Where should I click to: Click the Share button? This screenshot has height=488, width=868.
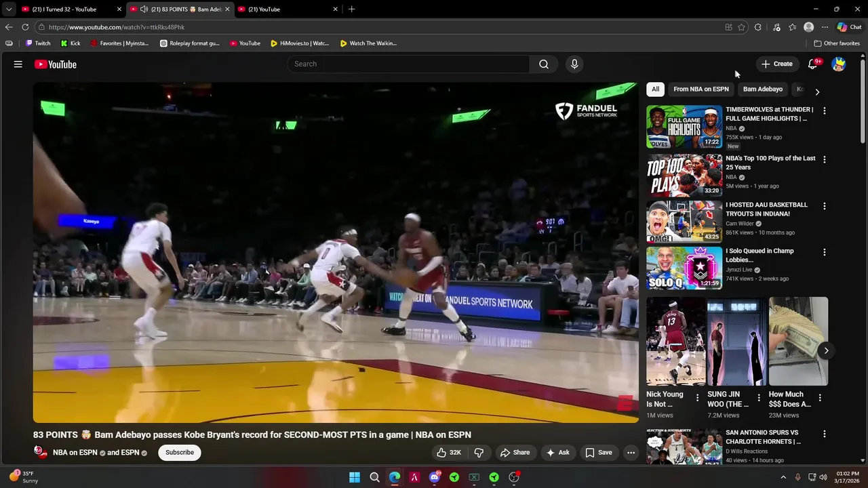pyautogui.click(x=515, y=453)
